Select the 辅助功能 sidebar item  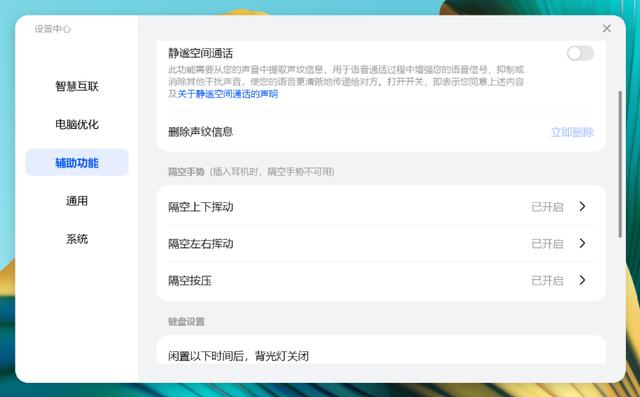click(x=77, y=162)
